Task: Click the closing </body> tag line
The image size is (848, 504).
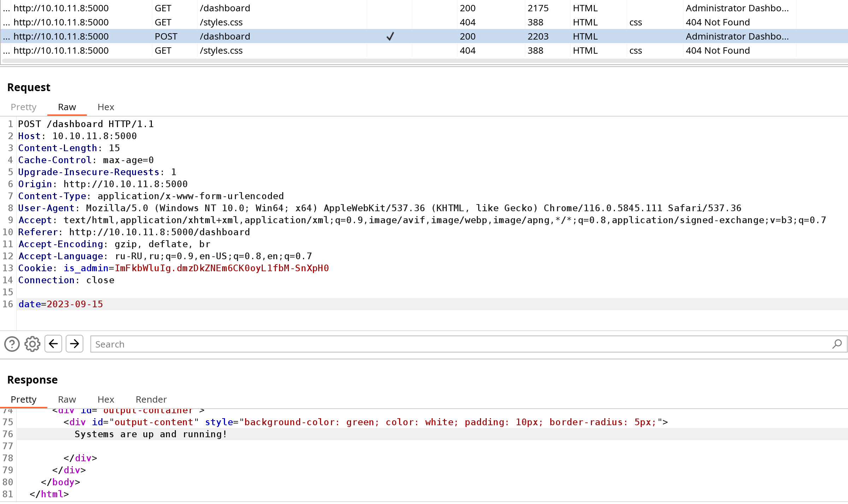Action: point(61,482)
